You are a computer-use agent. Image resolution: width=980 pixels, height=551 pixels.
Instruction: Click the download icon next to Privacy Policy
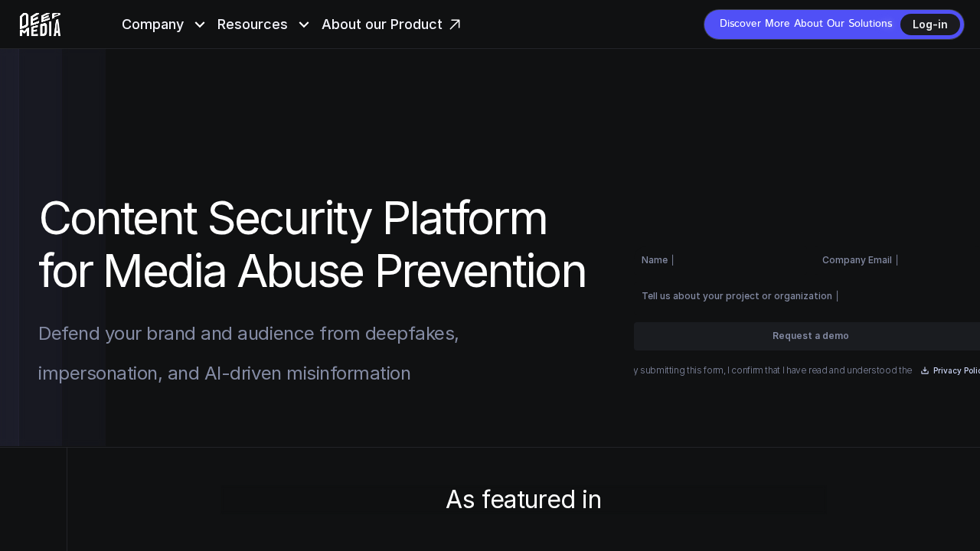923,370
